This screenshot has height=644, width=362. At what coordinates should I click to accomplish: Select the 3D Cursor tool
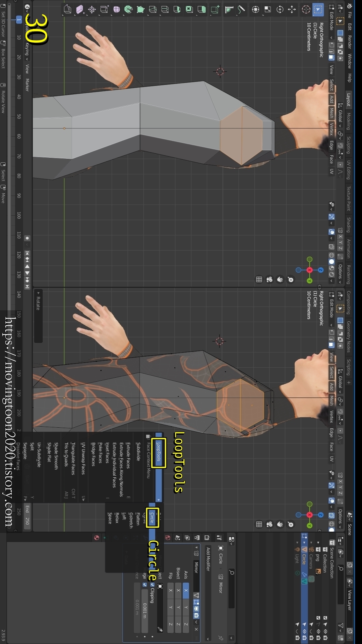[x=306, y=9]
